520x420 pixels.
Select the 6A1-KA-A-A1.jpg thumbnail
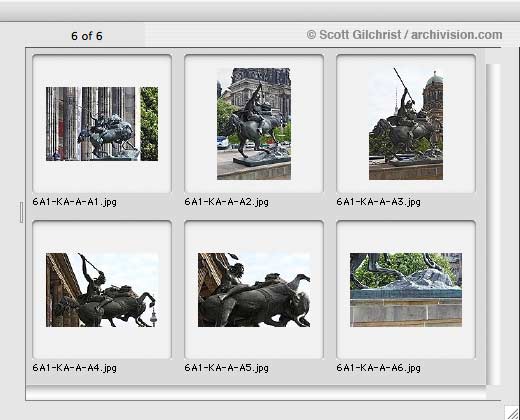click(102, 124)
